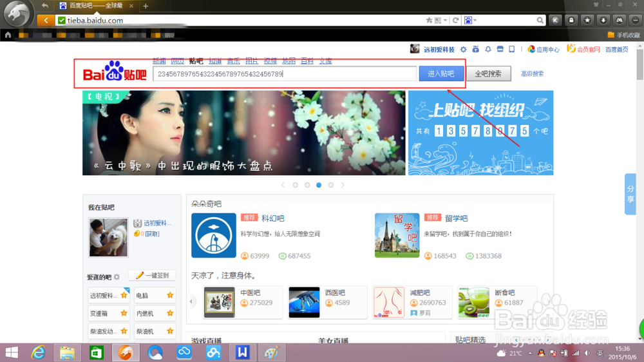Go to previous banner slide arrow
Image resolution: width=644 pixels, height=362 pixels.
point(283,185)
